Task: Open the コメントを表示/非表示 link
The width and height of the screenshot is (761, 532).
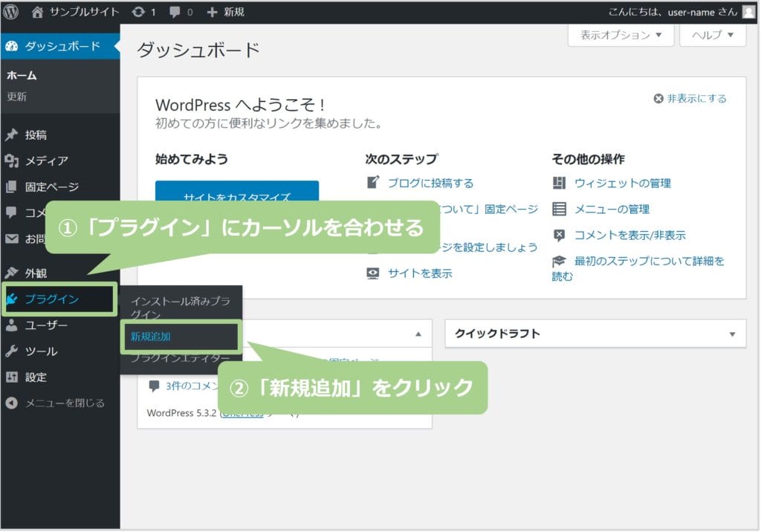Action: pyautogui.click(x=630, y=235)
